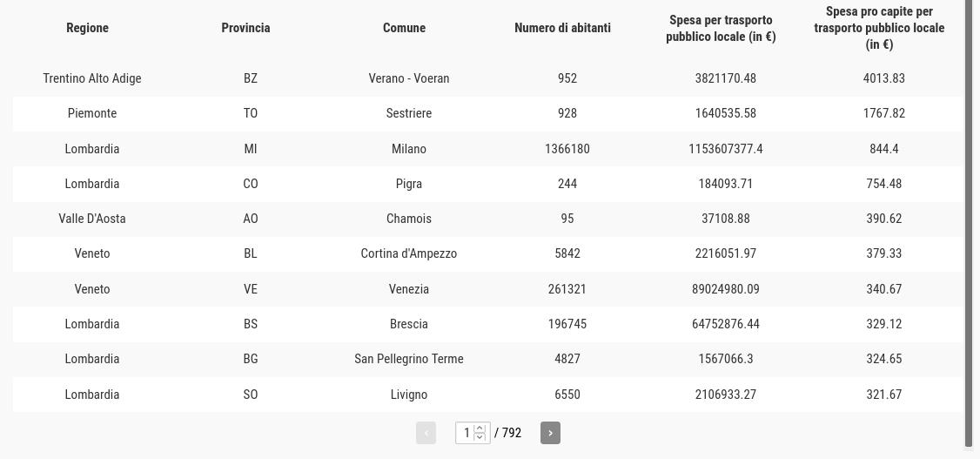
Task: Sort by Provincia column header
Action: tap(245, 28)
